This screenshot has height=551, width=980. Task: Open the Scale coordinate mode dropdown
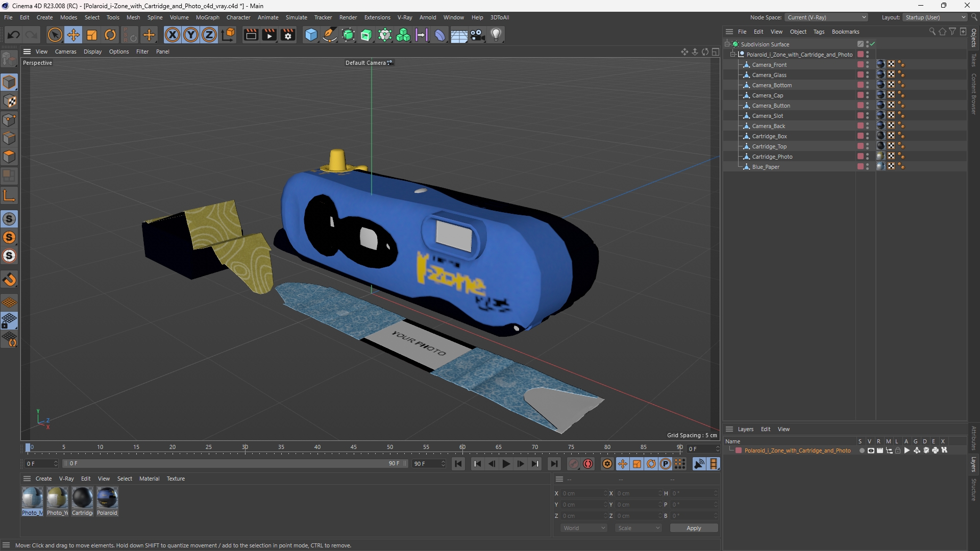point(638,528)
